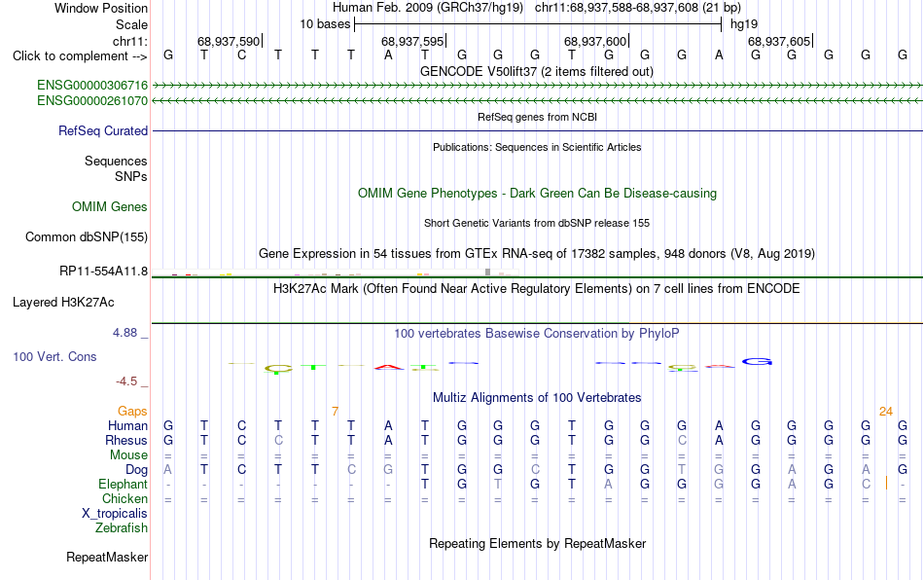Click the hg19 label beside scale bar
This screenshot has height=580, width=924.
pyautogui.click(x=744, y=24)
